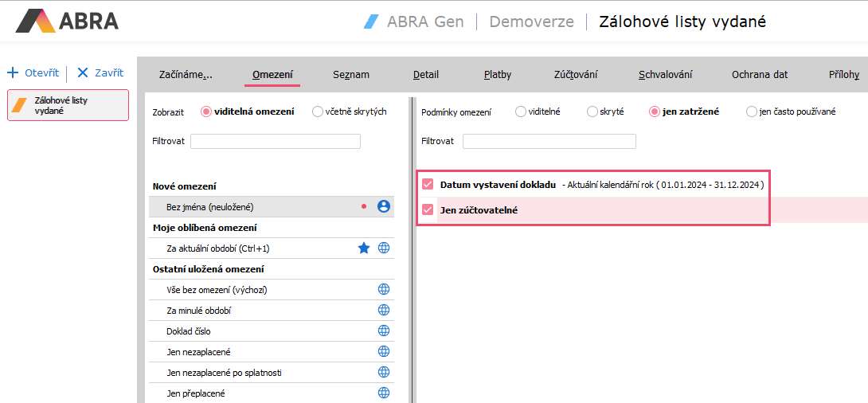Image resolution: width=868 pixels, height=403 pixels.
Task: Click globe icon for Vše bez omezení
Action: click(384, 289)
